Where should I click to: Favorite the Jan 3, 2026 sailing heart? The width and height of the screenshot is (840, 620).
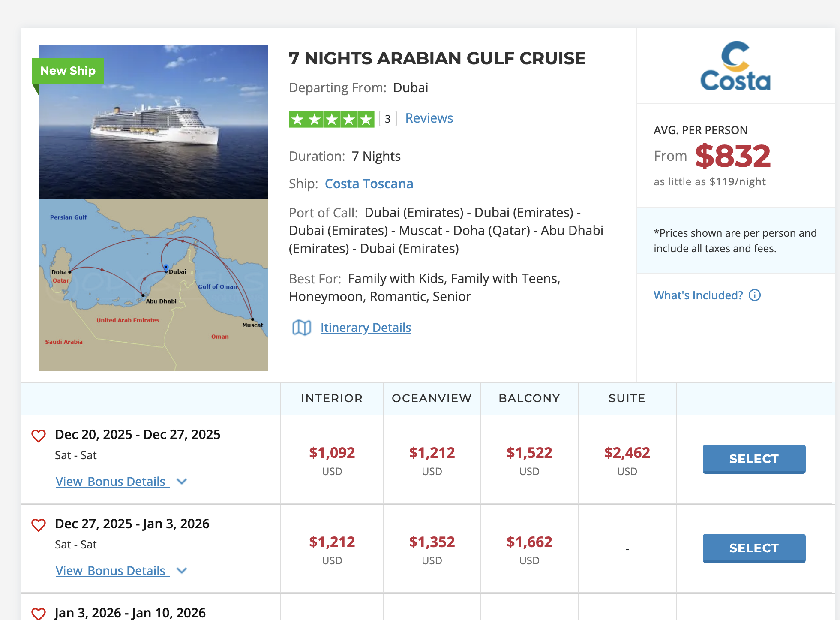pos(39,614)
